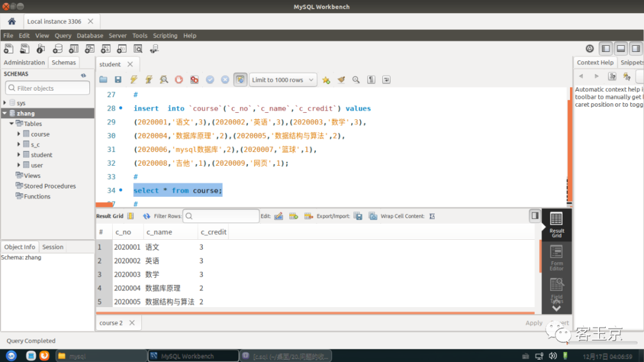The height and width of the screenshot is (362, 644).
Task: Show more result view options chevron
Action: (x=556, y=308)
